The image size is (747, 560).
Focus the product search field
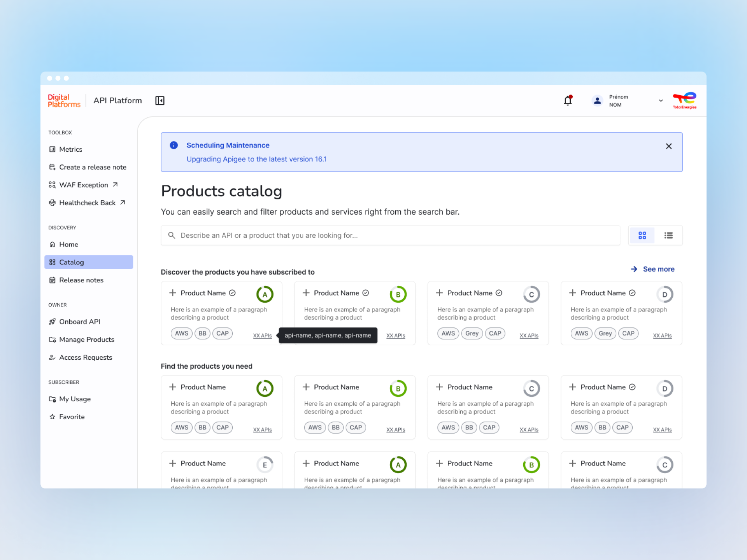[390, 235]
